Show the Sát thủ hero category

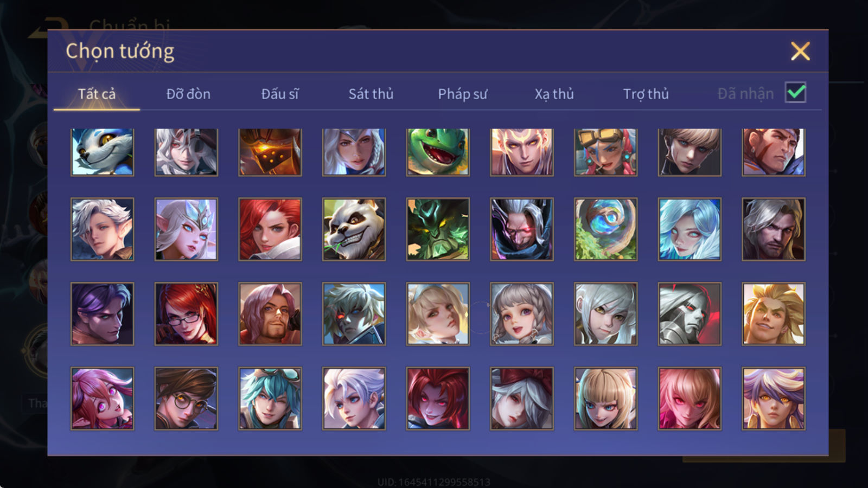point(371,94)
